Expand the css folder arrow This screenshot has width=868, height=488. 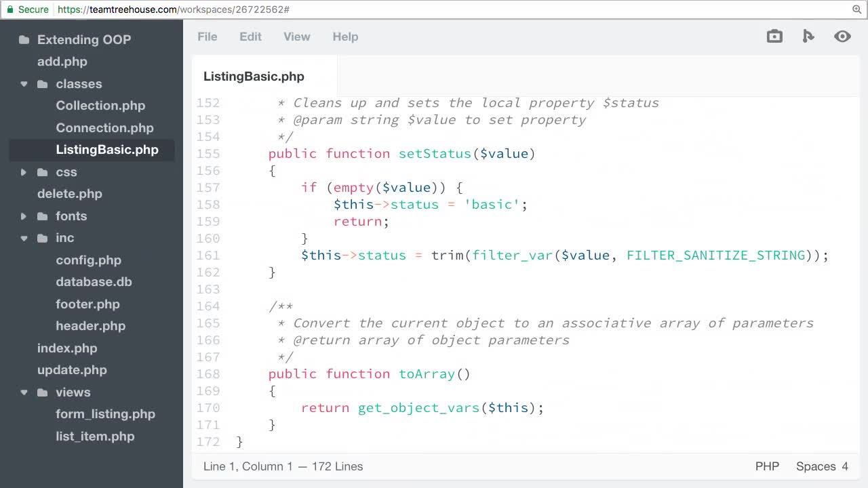24,172
